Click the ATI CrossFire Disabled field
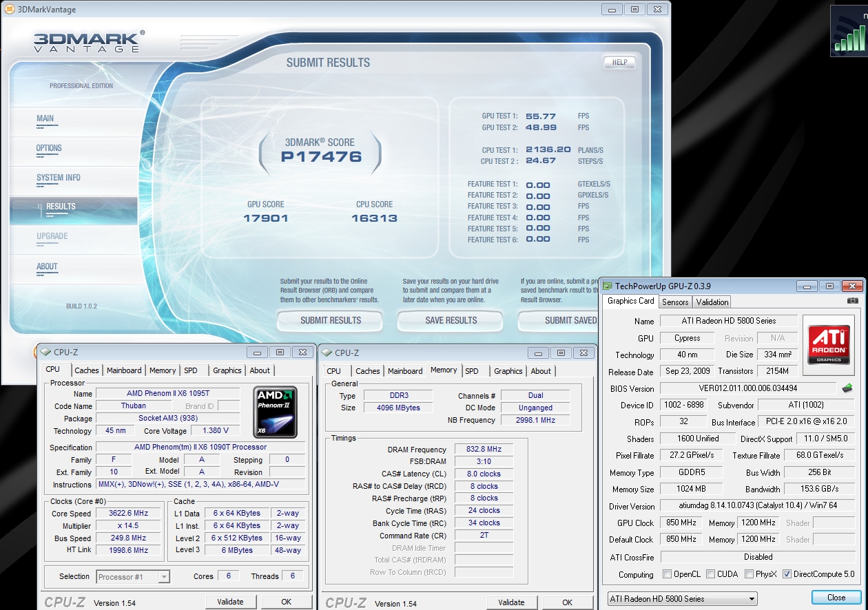Screen dimensions: 868x610 click(757, 557)
